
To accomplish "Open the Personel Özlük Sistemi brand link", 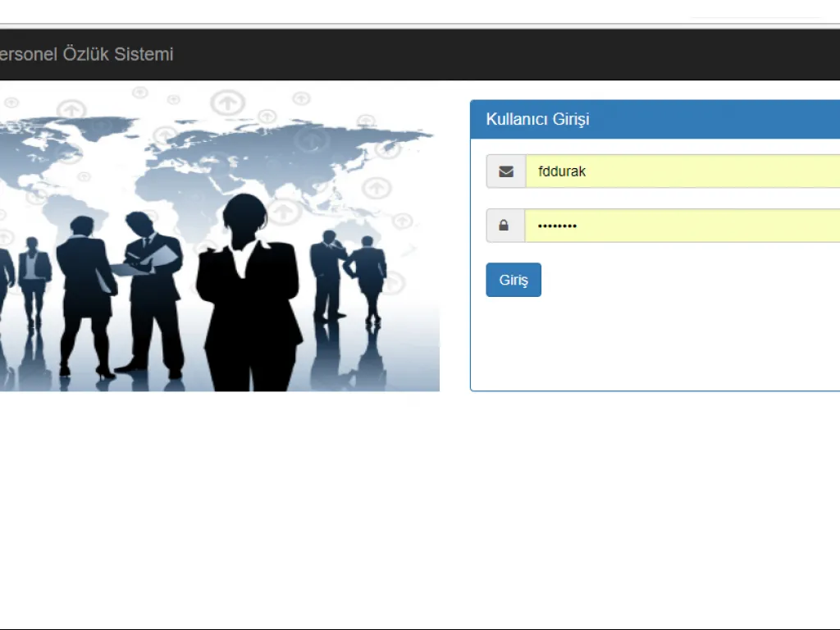I will [86, 54].
